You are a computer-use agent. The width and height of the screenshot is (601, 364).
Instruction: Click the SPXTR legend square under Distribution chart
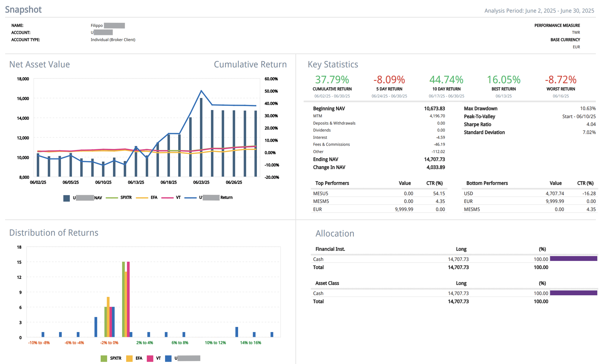[104, 358]
